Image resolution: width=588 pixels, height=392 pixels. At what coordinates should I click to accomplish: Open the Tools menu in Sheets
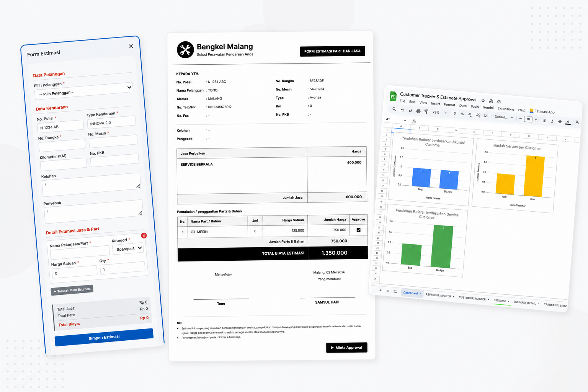point(475,107)
